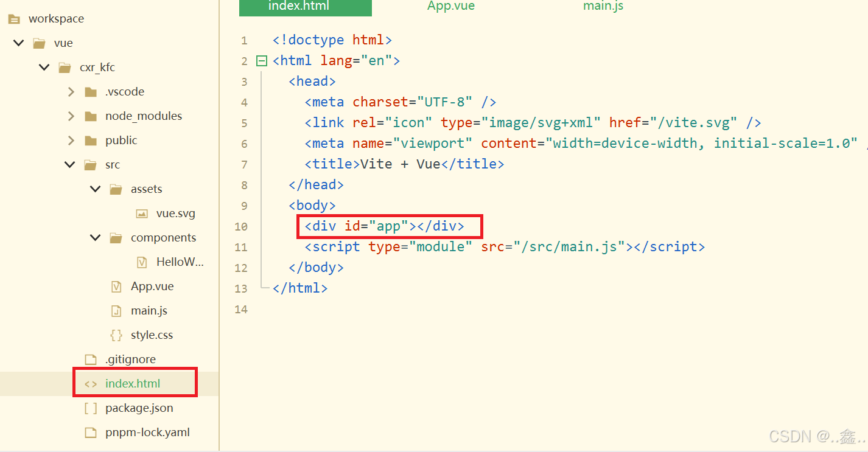This screenshot has width=868, height=452.
Task: Select the vue folder label
Action: (63, 43)
